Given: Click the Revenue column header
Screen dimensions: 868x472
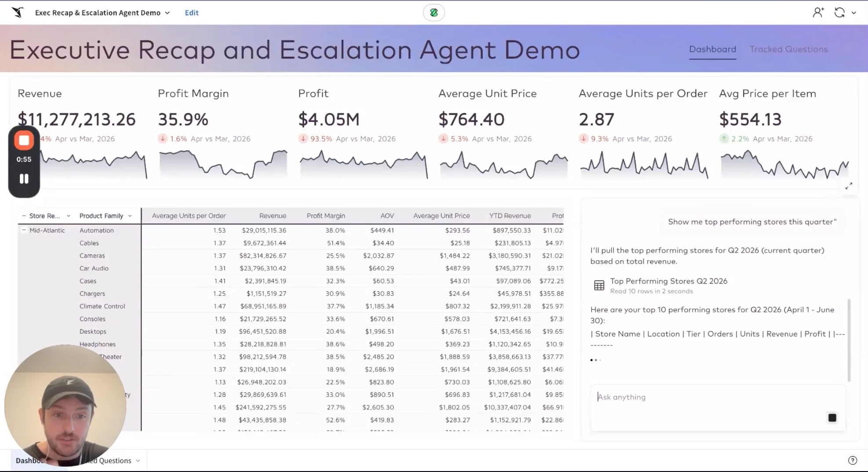Looking at the screenshot, I should (272, 216).
